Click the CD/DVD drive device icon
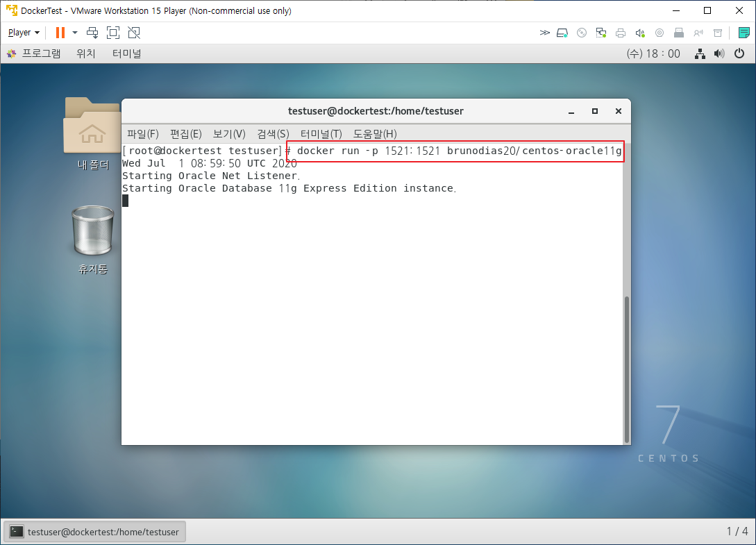756x545 pixels. [x=582, y=33]
